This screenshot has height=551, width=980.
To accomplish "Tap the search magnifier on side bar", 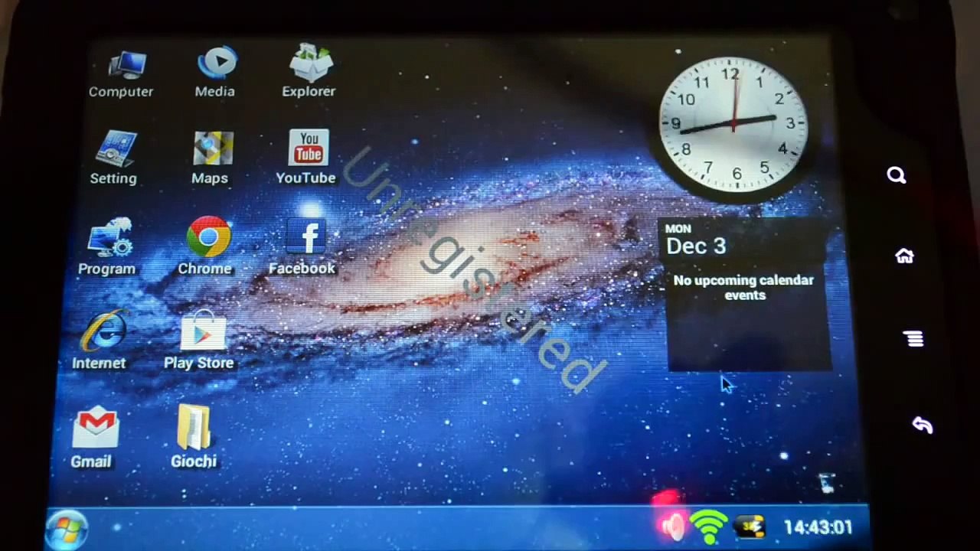I will (897, 175).
